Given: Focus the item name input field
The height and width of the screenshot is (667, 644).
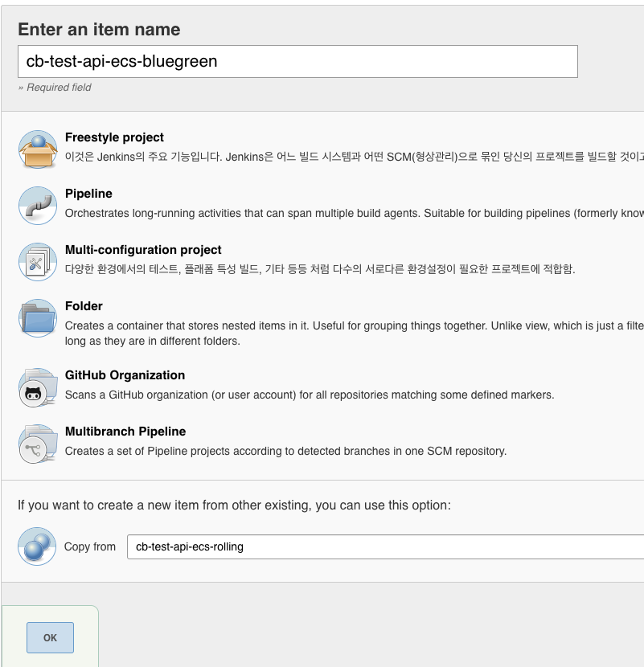Looking at the screenshot, I should coord(297,61).
